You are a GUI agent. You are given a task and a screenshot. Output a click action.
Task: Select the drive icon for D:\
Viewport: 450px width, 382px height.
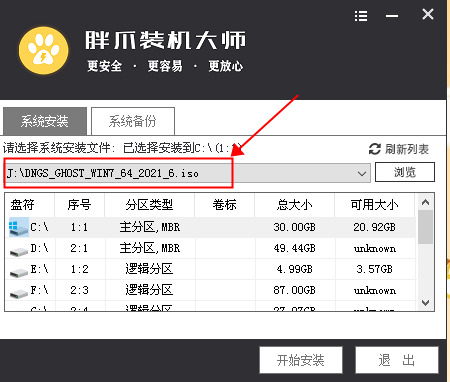19,251
